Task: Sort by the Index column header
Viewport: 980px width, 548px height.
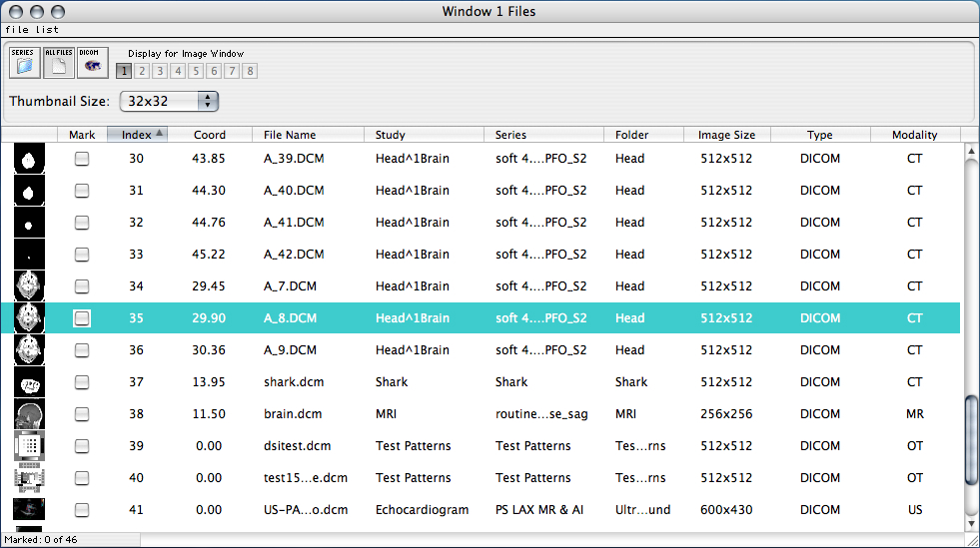Action: click(137, 135)
